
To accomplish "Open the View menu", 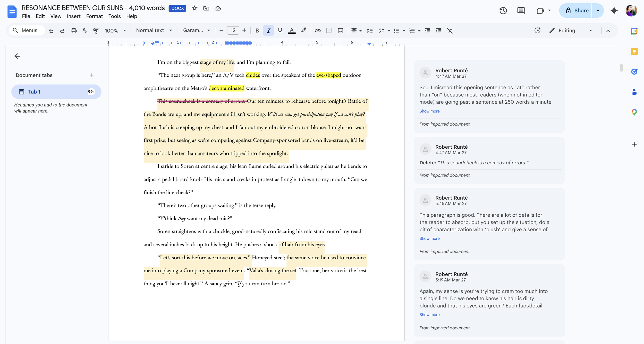I will 56,16.
